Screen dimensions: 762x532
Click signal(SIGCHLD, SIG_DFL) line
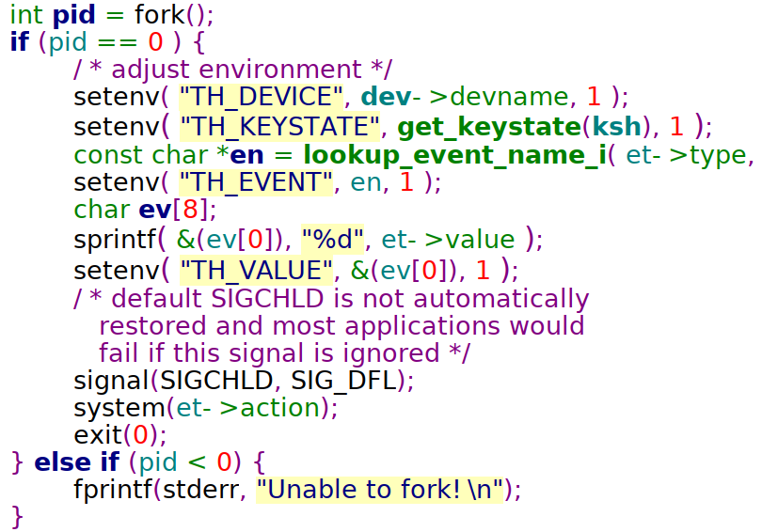click(244, 381)
